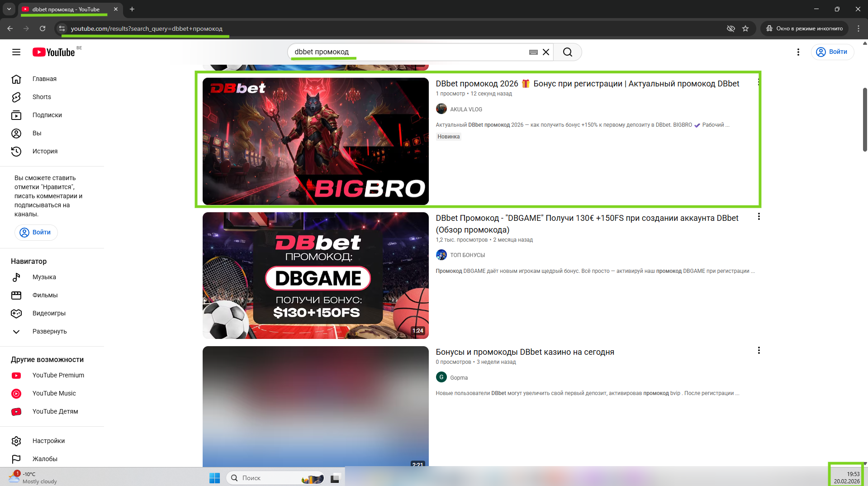
Task: Open a new browser tab
Action: 132,9
